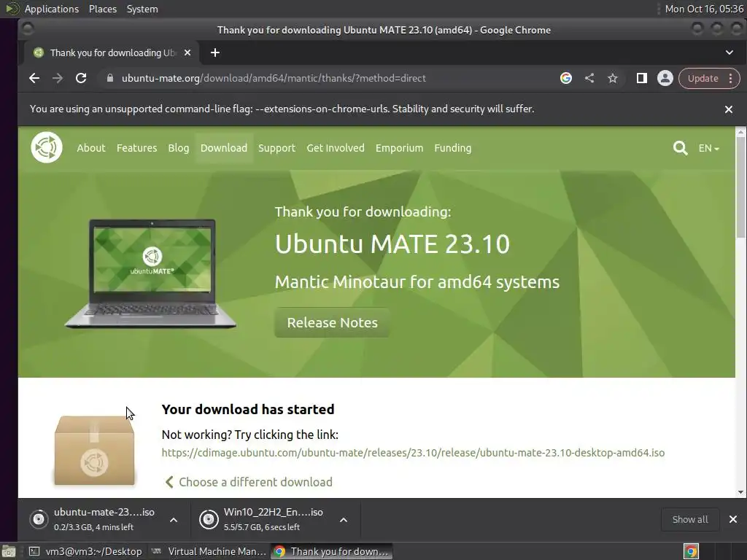Click the Chrome icon in the system tray
The height and width of the screenshot is (560, 747).
coord(692,551)
